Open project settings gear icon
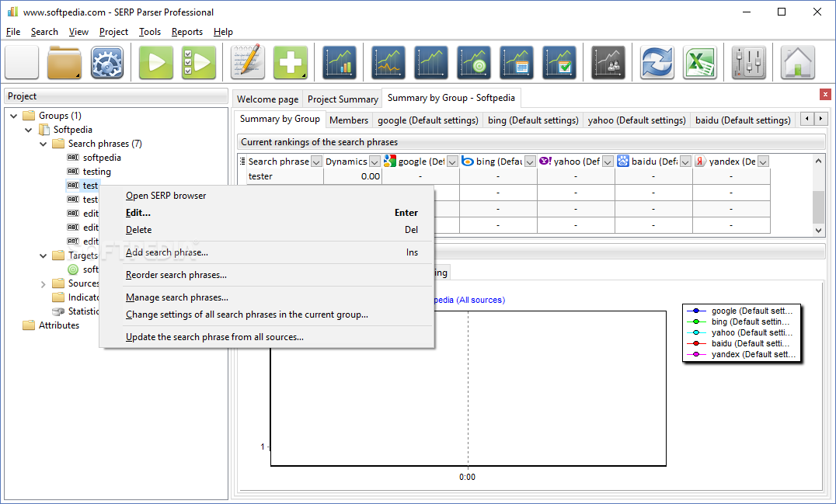 click(x=106, y=62)
